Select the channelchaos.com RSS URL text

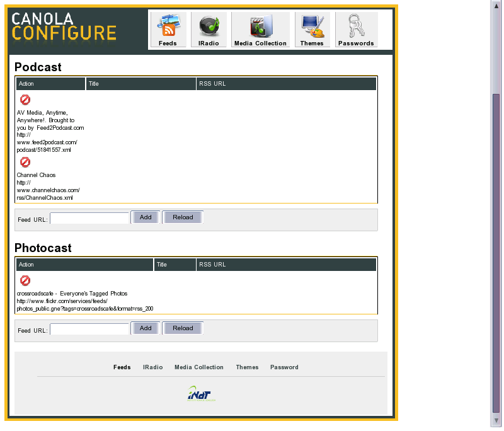(x=49, y=190)
